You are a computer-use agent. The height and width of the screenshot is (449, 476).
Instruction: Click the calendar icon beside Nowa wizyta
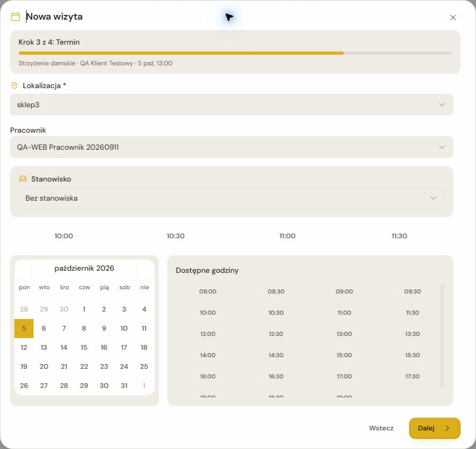coord(15,16)
